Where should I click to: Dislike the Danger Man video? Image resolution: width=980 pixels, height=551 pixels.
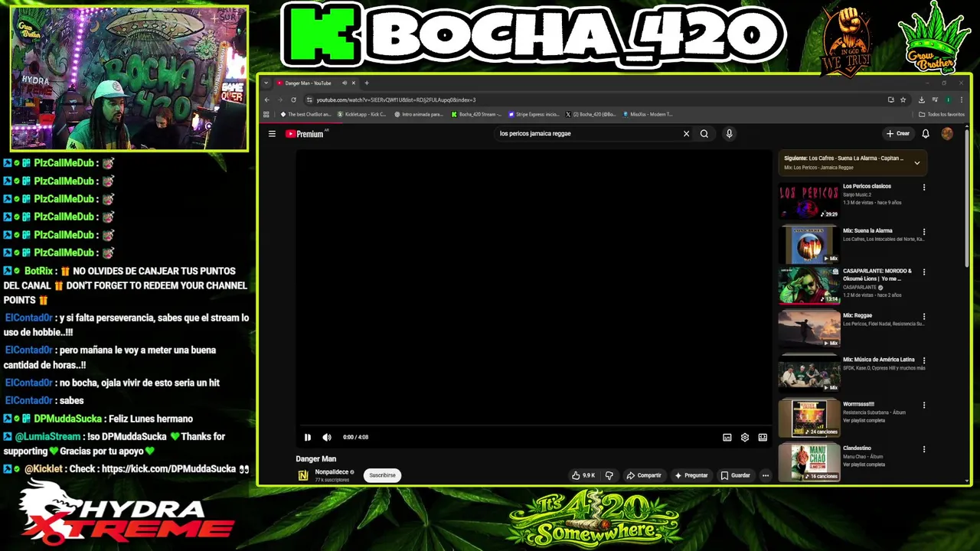[609, 475]
